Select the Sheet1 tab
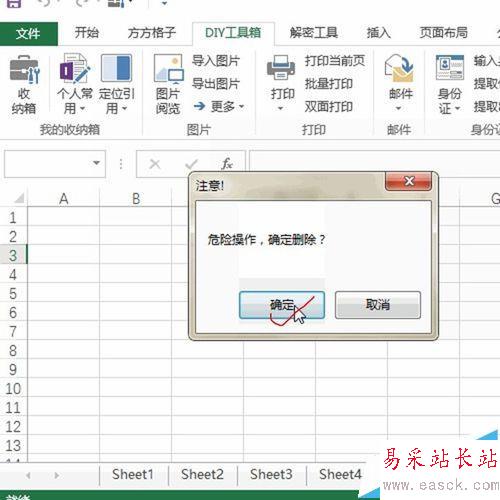The image size is (500, 500). [x=133, y=475]
